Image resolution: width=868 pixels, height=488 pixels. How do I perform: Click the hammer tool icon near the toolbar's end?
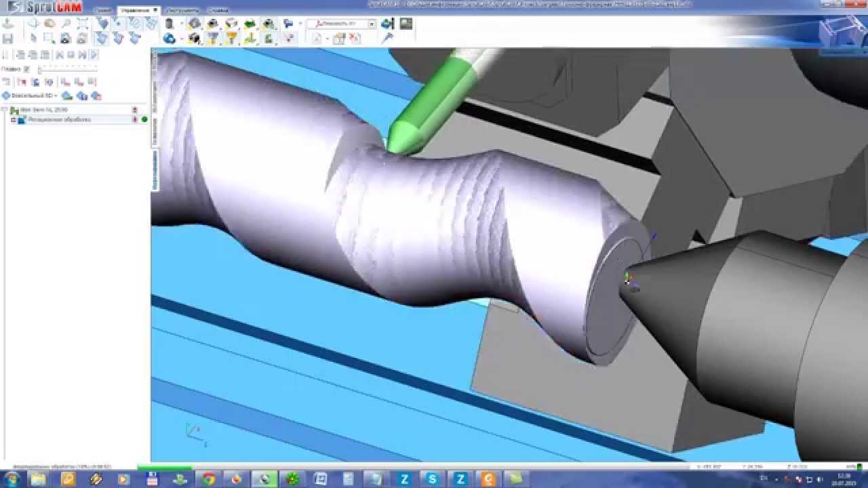(x=388, y=39)
